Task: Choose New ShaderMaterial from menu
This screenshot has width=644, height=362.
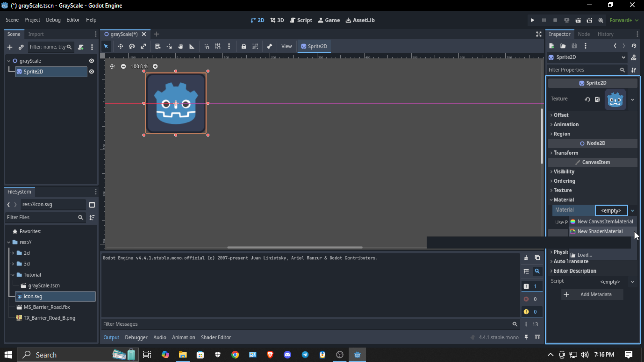Action: click(x=600, y=231)
